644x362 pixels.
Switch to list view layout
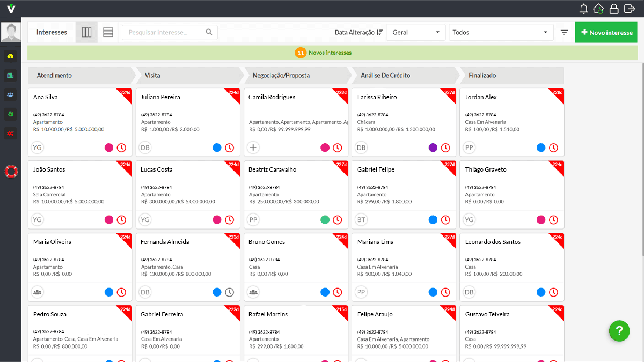108,32
